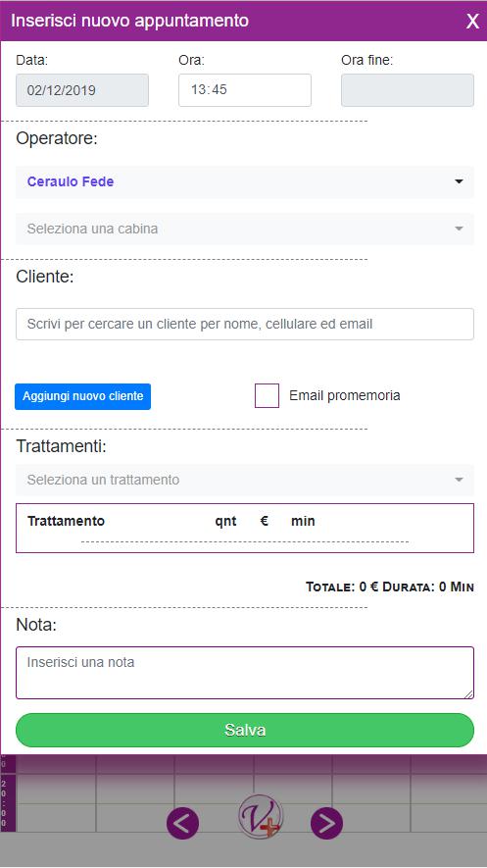Click the green Salva button
Screen dimensions: 487x868
point(245,730)
